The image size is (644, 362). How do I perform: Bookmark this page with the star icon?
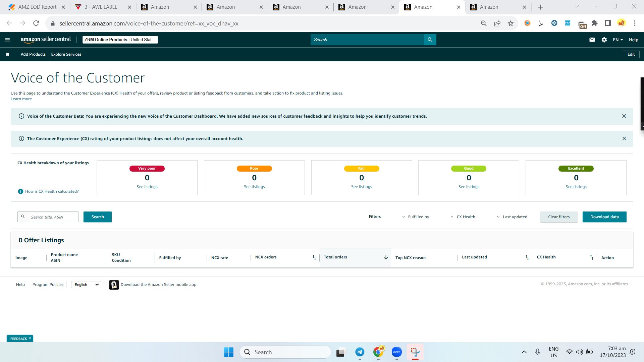pyautogui.click(x=511, y=23)
